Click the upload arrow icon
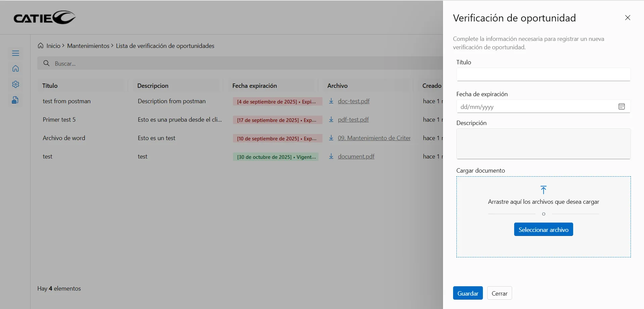 coord(543,190)
